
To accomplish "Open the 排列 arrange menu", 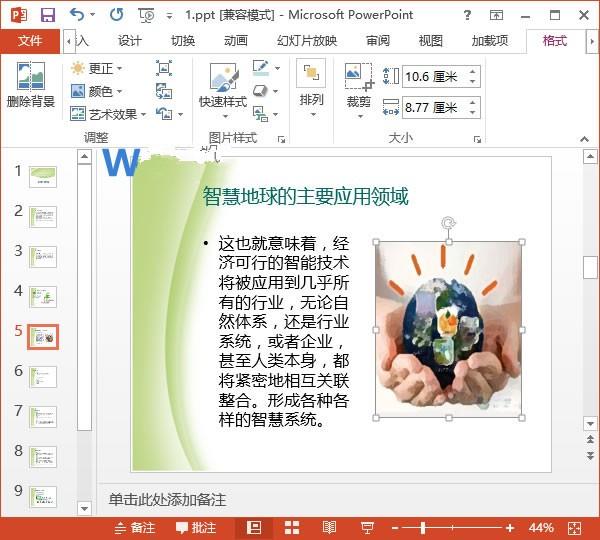I will tap(311, 89).
